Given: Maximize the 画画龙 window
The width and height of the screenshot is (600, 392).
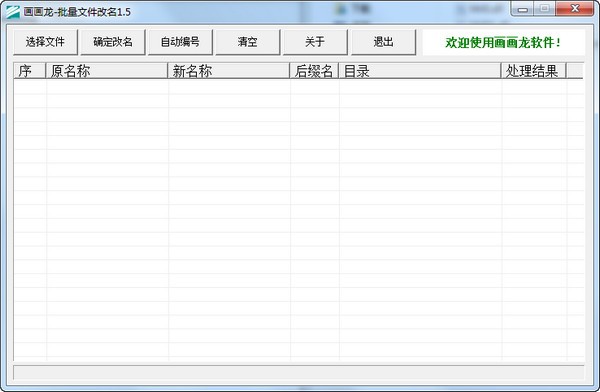Looking at the screenshot, I should click(x=545, y=9).
